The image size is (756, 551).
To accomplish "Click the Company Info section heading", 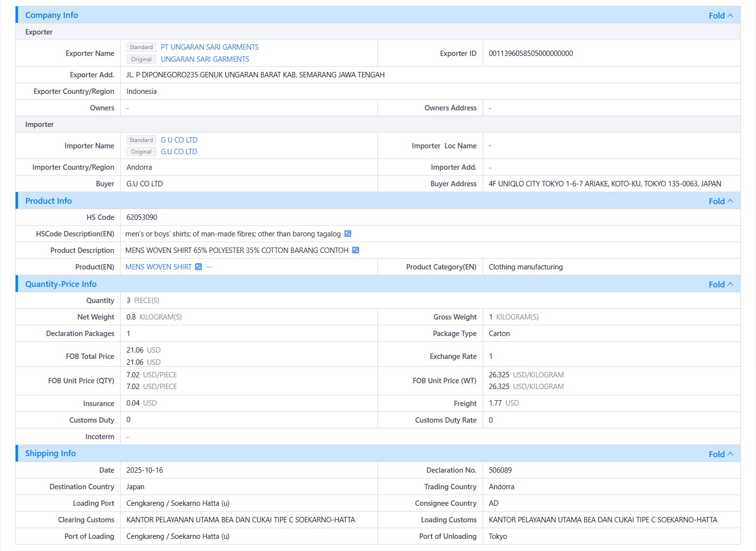I will pos(52,15).
